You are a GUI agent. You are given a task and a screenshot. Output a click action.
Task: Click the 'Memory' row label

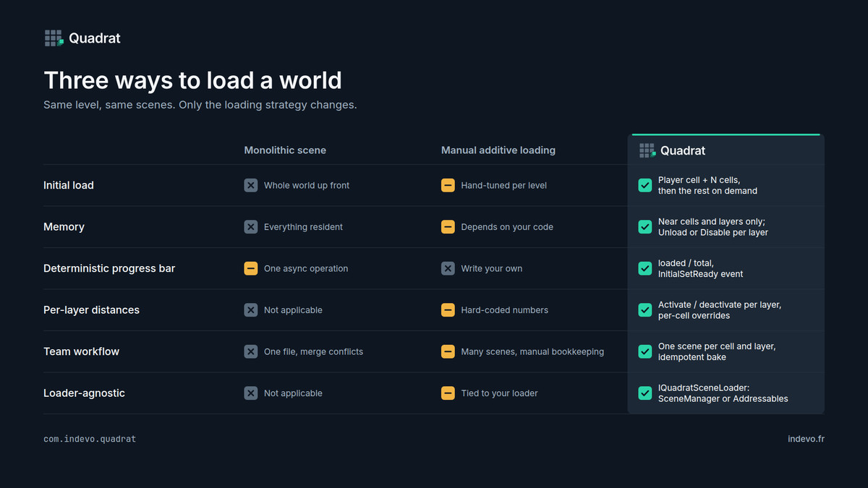[x=64, y=227]
